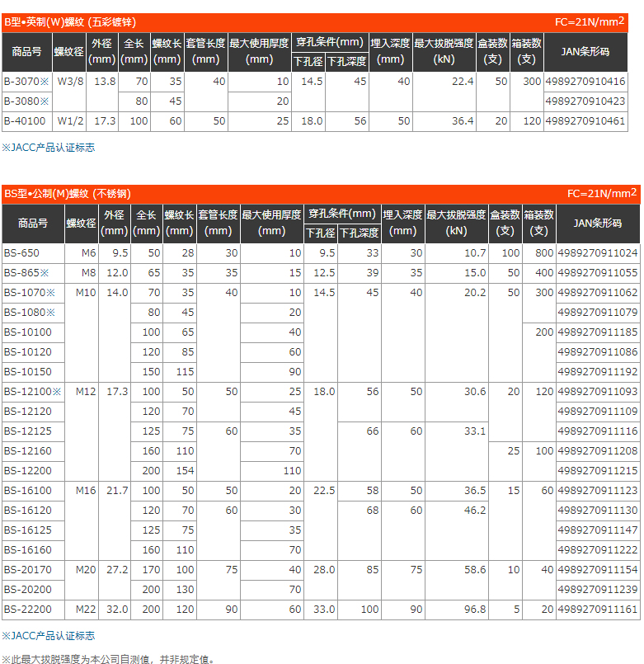The image size is (644, 664).
Task: Select product code BS-10120
Action: pyautogui.click(x=28, y=352)
